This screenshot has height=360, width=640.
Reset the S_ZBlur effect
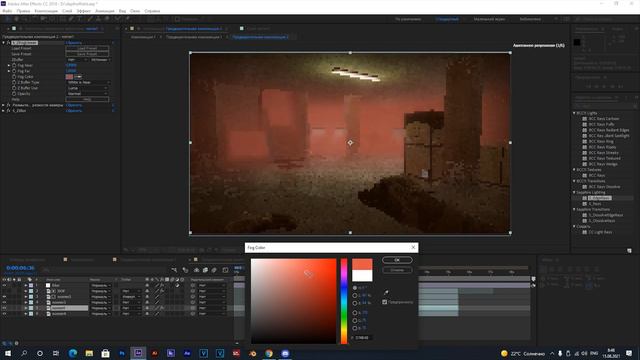(74, 111)
